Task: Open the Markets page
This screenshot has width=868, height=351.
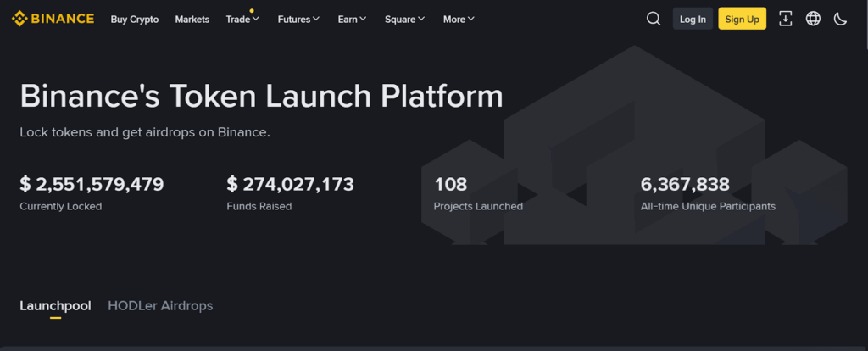Action: coord(192,19)
